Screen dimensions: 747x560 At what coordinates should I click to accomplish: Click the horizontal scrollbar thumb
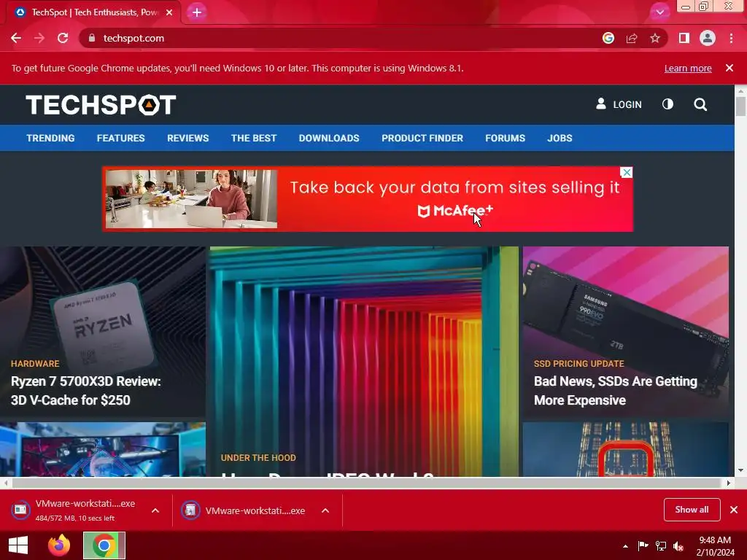[367, 483]
